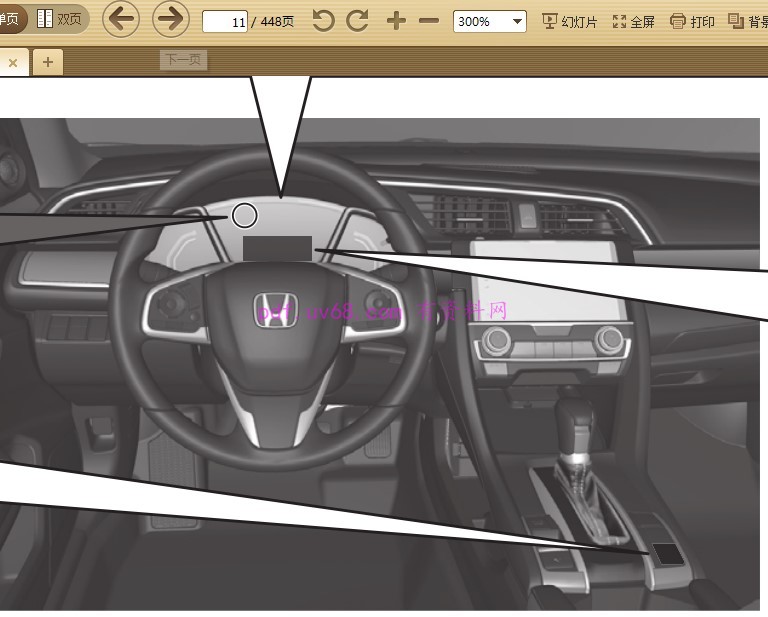Zoom in with the plus icon
The height and width of the screenshot is (617, 768).
pyautogui.click(x=396, y=21)
